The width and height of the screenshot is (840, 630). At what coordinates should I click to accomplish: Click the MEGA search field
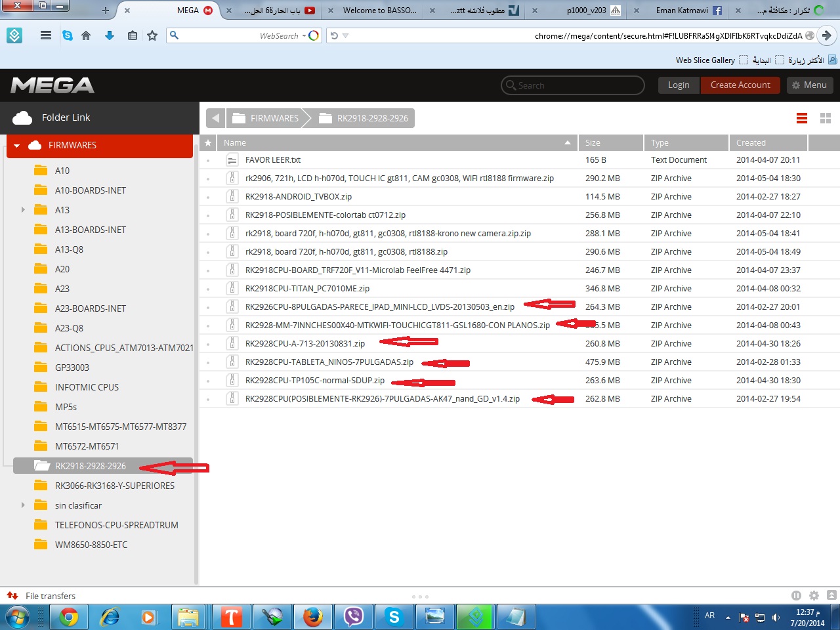tap(573, 85)
